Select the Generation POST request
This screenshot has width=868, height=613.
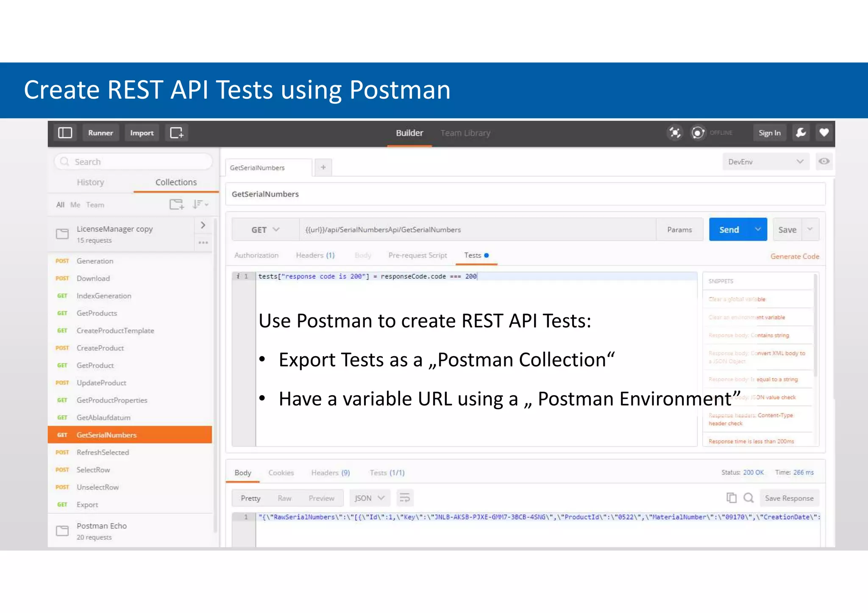click(130, 261)
